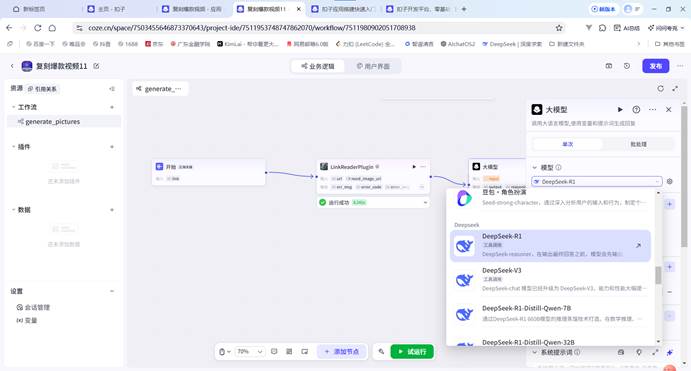This screenshot has width=691, height=371.
Task: Open help icon in 大模型 panel header
Action: click(636, 109)
